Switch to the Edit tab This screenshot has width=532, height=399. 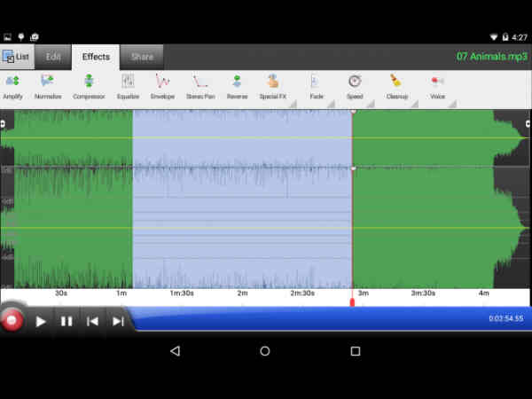click(53, 57)
